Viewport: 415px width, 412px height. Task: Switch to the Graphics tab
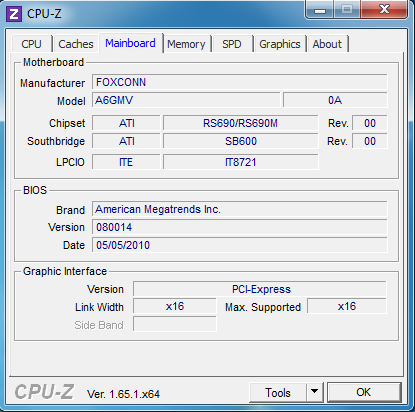point(280,44)
